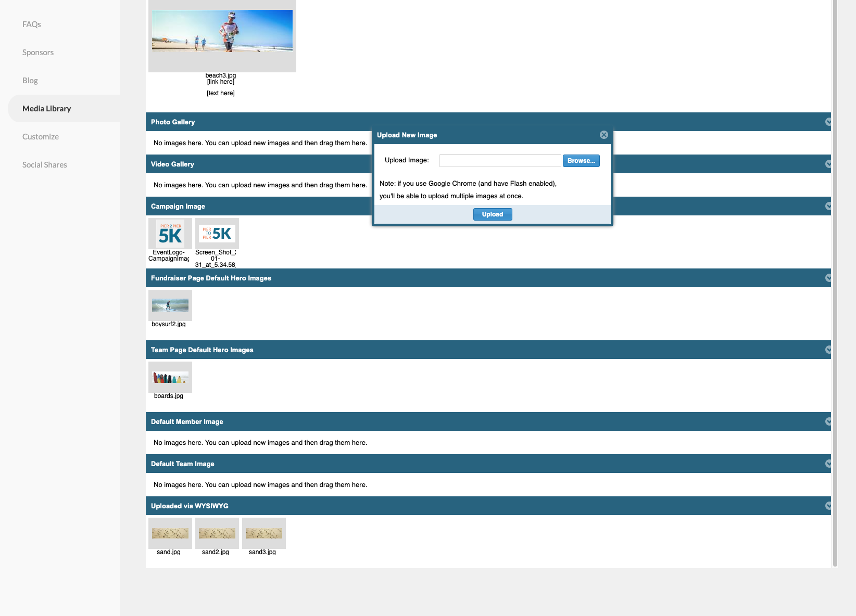Collapse the Video Gallery section arrow
The image size is (856, 616).
coord(828,164)
